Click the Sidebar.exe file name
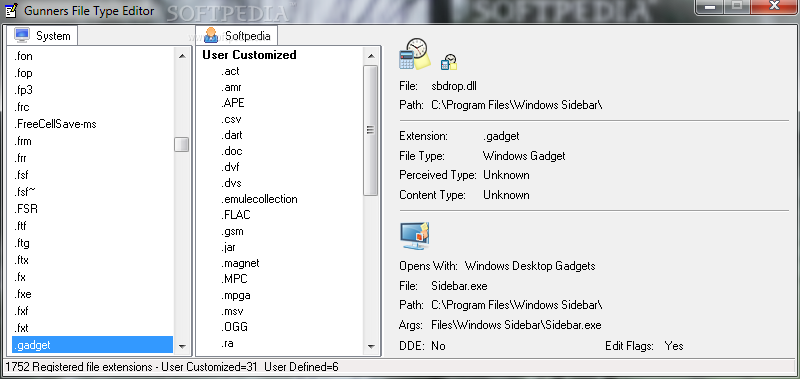The width and height of the screenshot is (800, 379). (459, 286)
